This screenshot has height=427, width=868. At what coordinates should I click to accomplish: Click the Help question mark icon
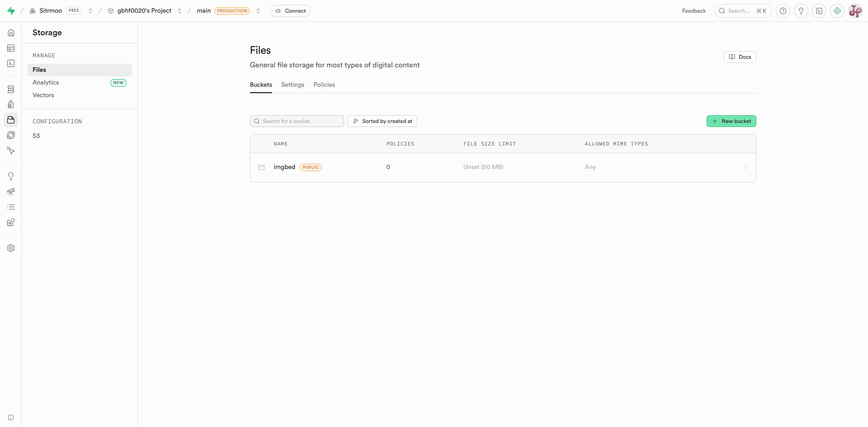coord(783,11)
